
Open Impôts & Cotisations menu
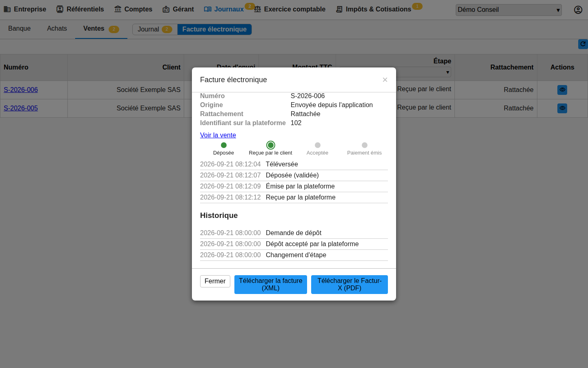pyautogui.click(x=374, y=9)
